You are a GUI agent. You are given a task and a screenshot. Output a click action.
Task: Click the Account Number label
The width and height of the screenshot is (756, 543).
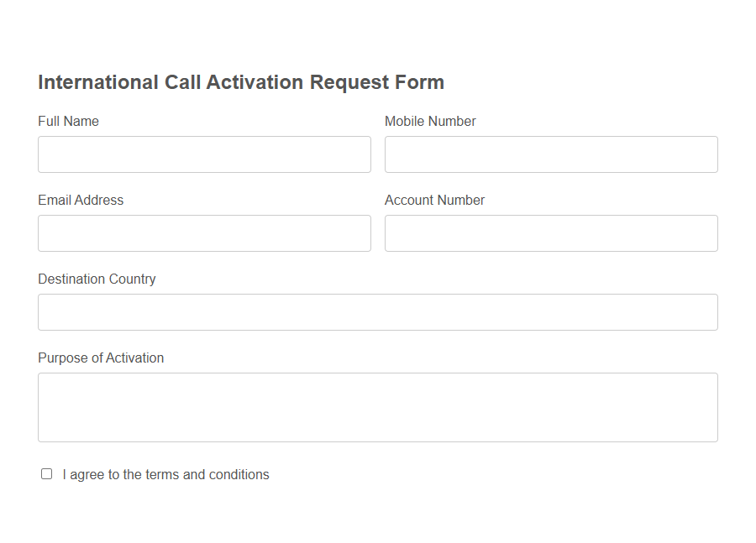(434, 200)
